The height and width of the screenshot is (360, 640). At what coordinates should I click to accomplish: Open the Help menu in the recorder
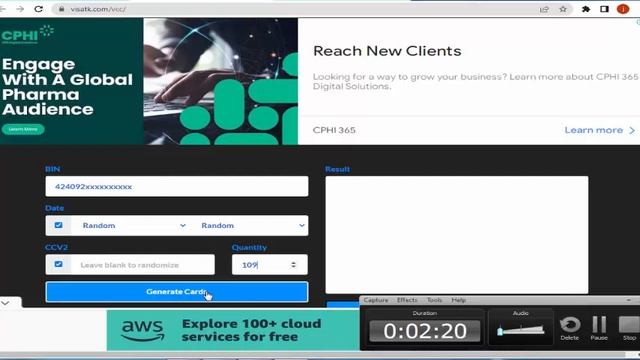click(458, 300)
